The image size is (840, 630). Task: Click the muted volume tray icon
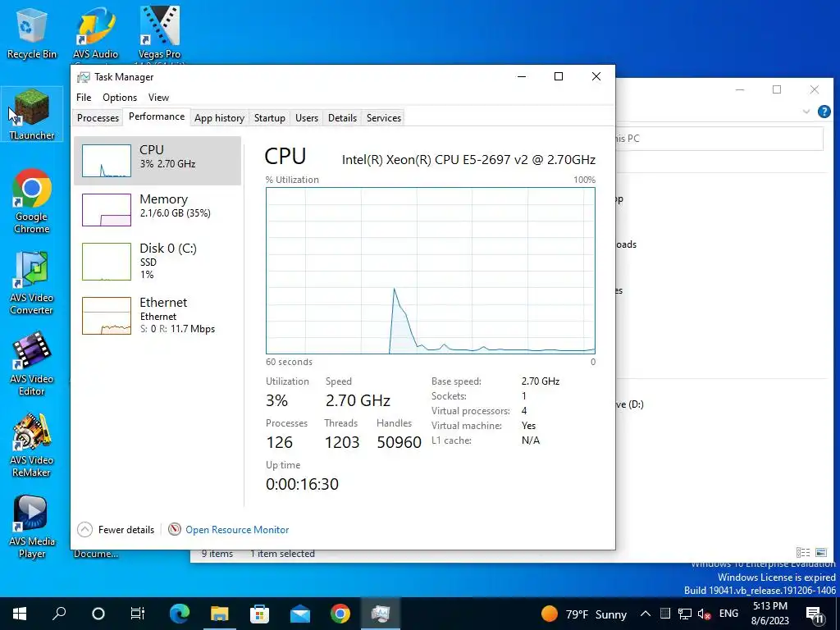click(x=704, y=614)
